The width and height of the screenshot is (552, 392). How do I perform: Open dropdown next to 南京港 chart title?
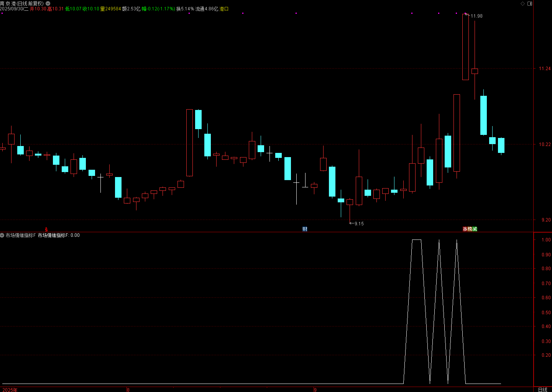[48, 3]
